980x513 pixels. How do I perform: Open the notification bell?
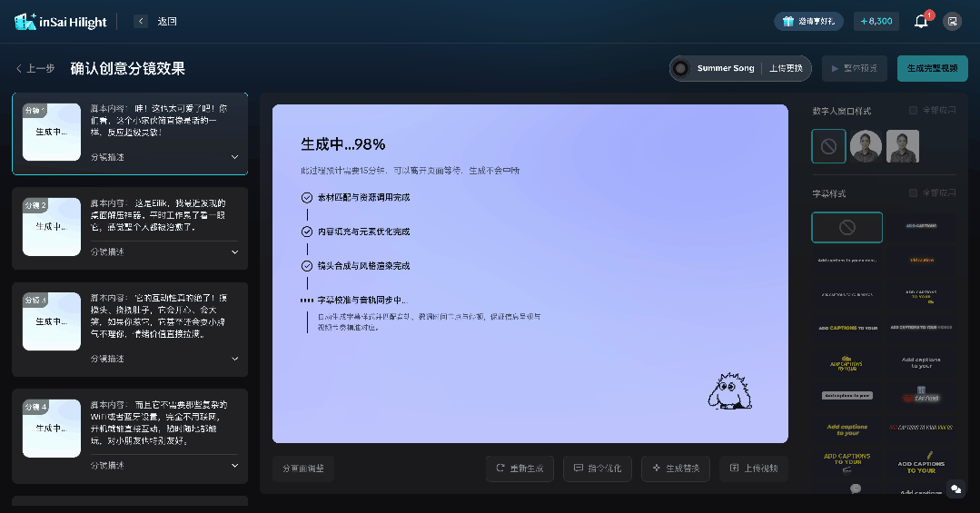[x=921, y=21]
